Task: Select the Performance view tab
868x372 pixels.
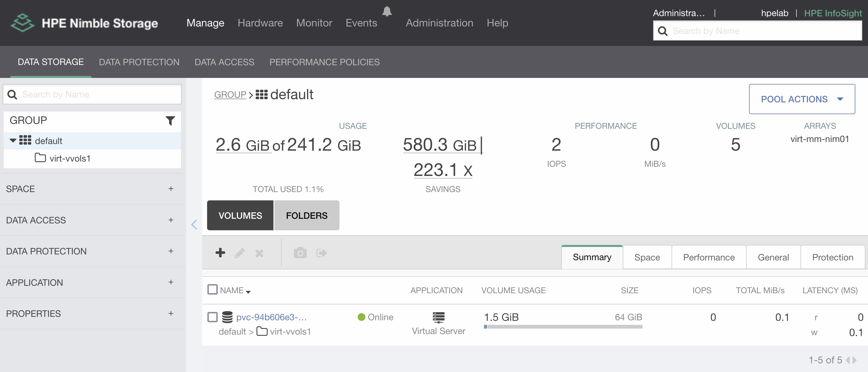Action: 709,257
